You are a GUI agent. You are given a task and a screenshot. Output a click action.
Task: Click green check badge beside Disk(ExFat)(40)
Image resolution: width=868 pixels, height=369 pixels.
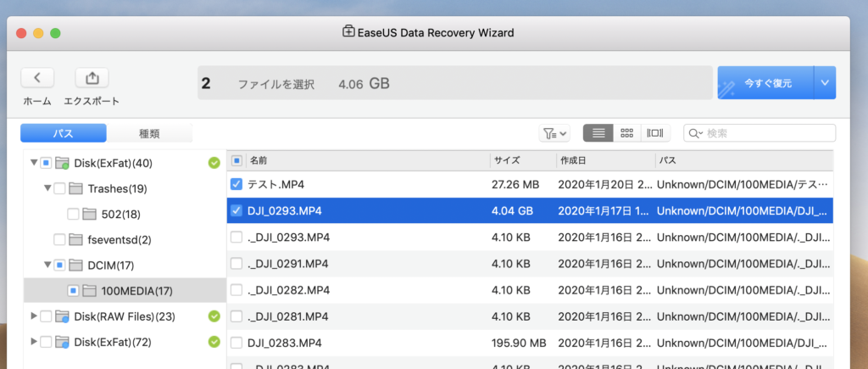click(x=214, y=163)
